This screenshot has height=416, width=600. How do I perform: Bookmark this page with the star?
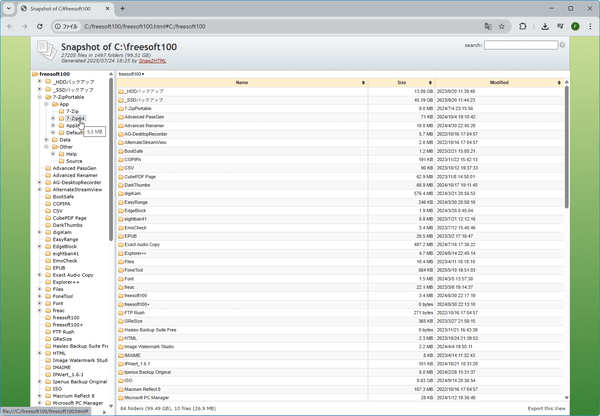coord(502,26)
